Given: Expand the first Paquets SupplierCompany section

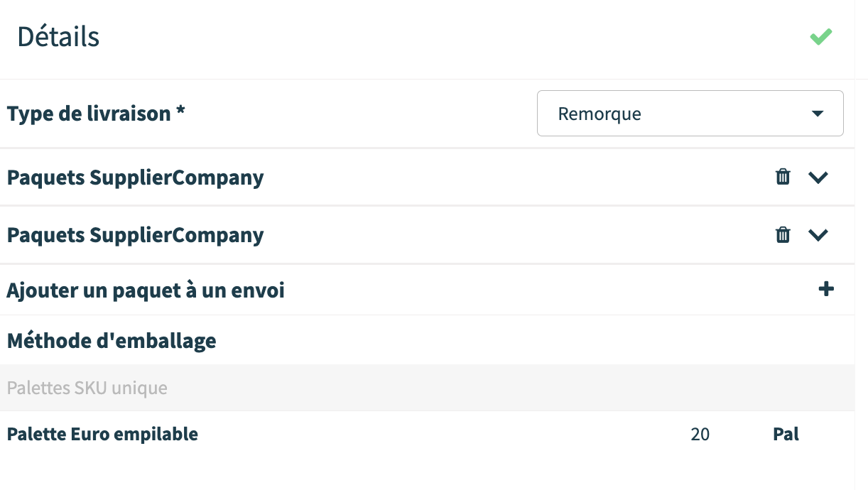Looking at the screenshot, I should click(x=819, y=178).
